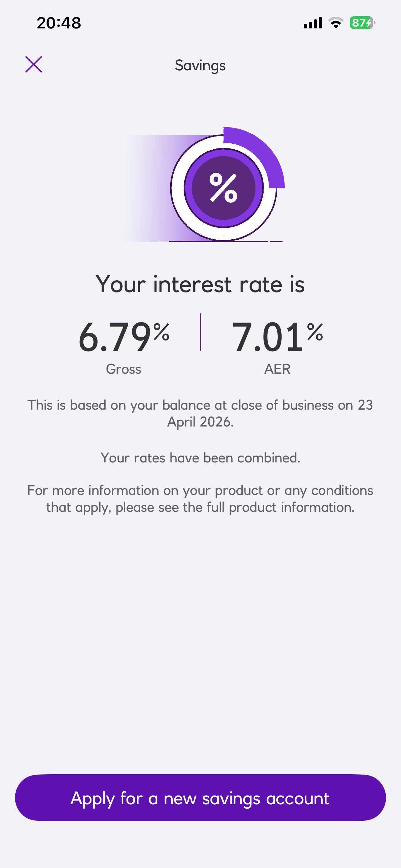The width and height of the screenshot is (401, 868).
Task: Tap the percent sign beside 7.01
Action: [x=315, y=332]
